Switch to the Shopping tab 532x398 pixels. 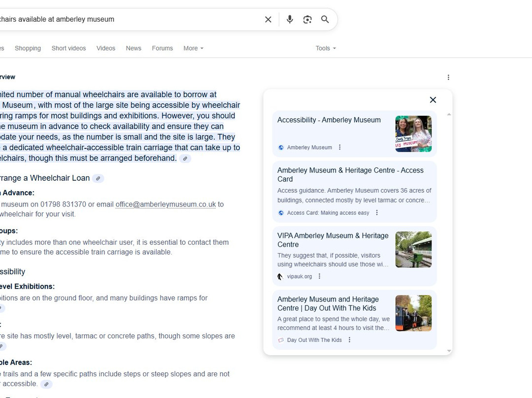point(28,48)
